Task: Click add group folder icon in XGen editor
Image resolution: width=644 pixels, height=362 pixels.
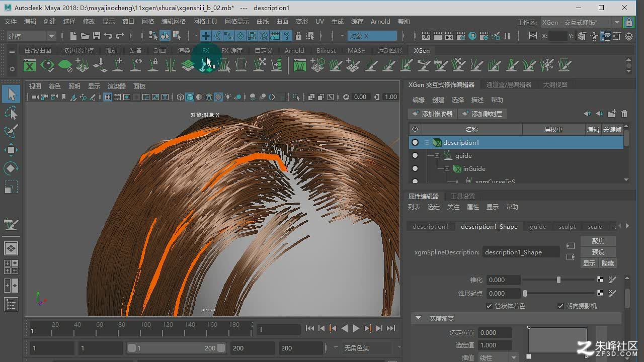Action: pyautogui.click(x=612, y=114)
